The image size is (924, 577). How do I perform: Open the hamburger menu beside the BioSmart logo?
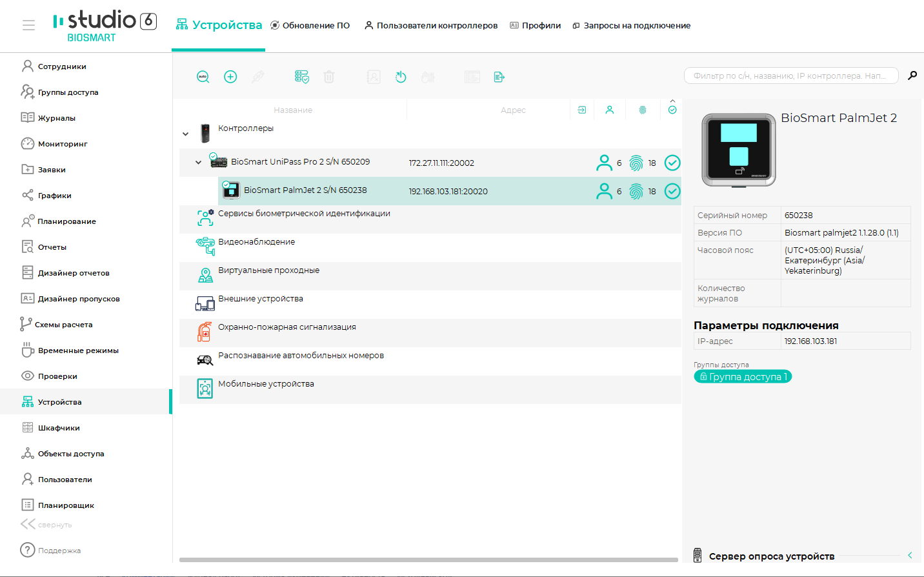(28, 25)
